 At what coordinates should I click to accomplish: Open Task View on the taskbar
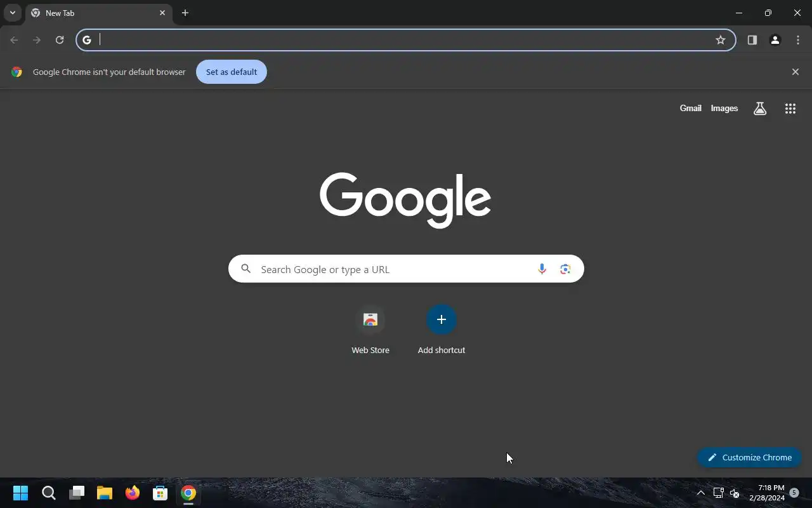pyautogui.click(x=77, y=493)
